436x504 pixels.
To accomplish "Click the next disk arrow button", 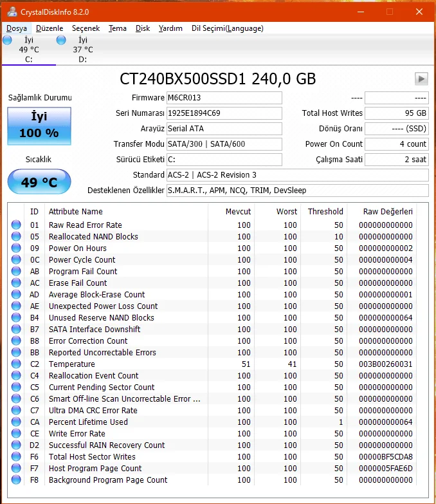I will pos(421,79).
